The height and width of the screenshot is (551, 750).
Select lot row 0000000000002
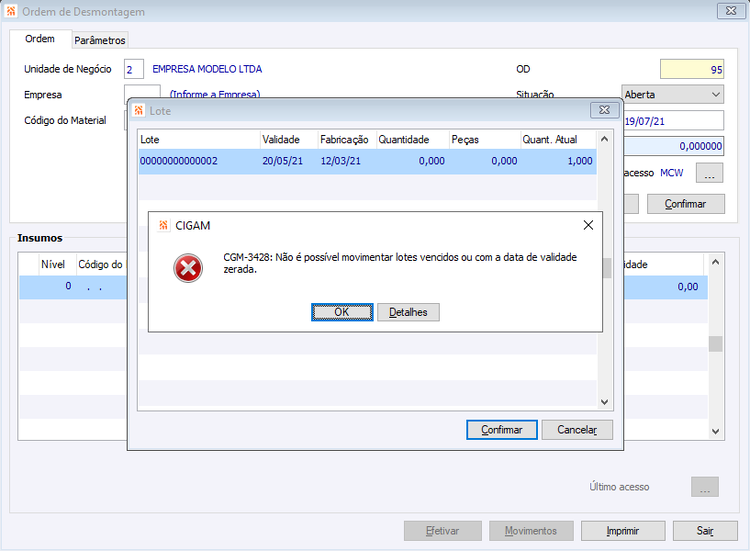click(367, 161)
